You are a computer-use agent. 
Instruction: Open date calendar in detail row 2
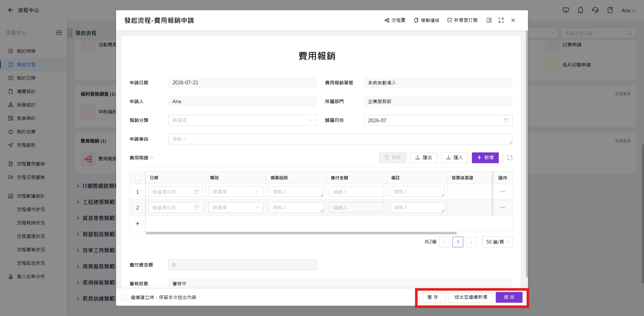[x=197, y=208]
